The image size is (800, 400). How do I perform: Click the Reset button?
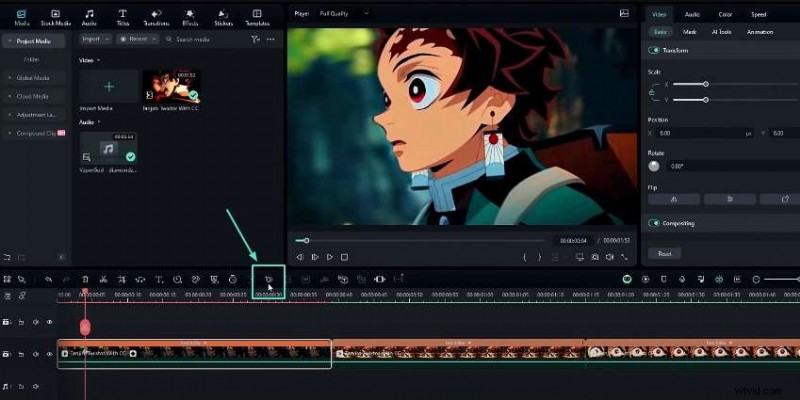[663, 254]
